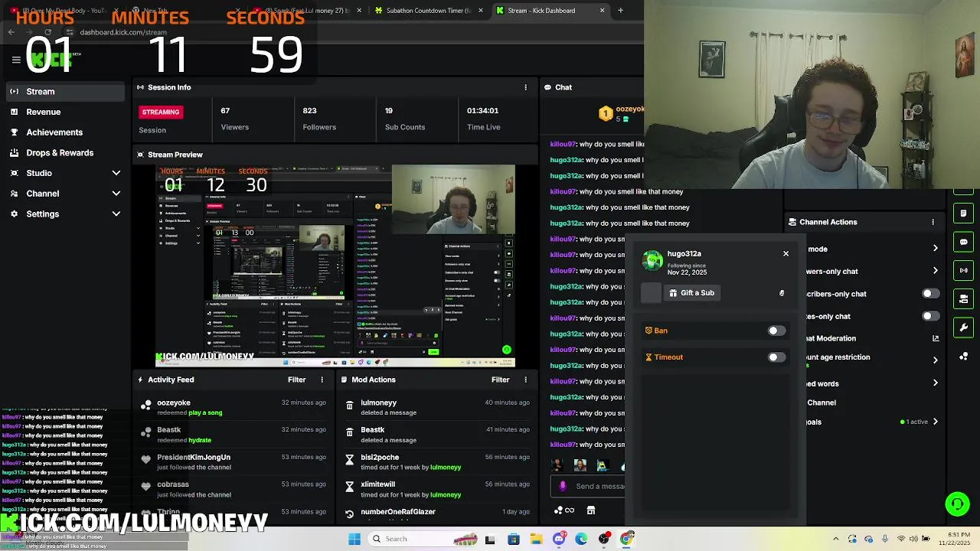Viewport: 980px width, 551px height.
Task: Expand the goals option with 1 active
Action: (x=935, y=422)
